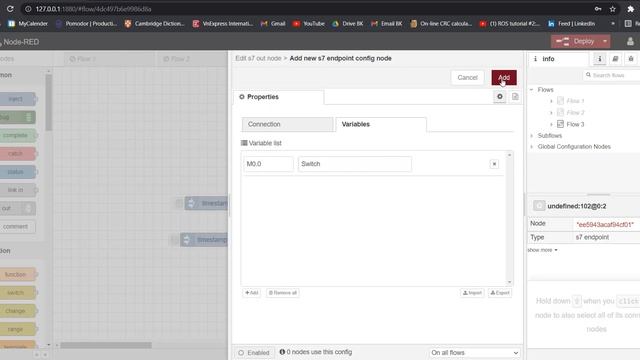
Task: Select the link in node in palette
Action: [x=17, y=190]
